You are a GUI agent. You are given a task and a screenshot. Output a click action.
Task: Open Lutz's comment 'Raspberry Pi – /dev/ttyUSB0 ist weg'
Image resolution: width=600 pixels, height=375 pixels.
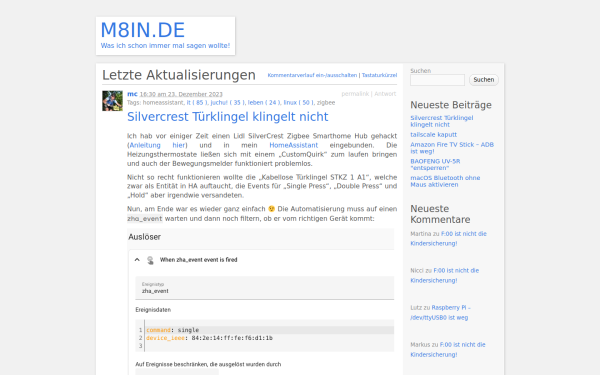440,313
